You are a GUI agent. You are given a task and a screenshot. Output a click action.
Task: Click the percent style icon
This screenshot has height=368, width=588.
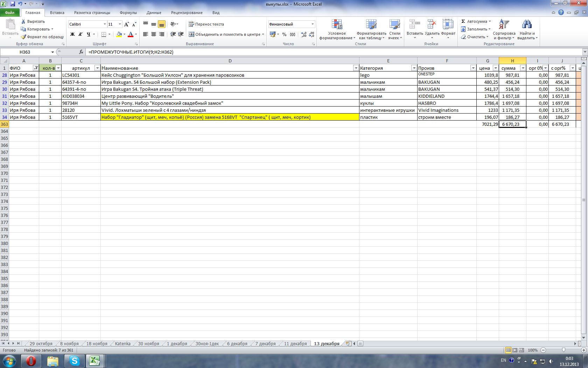(x=284, y=34)
